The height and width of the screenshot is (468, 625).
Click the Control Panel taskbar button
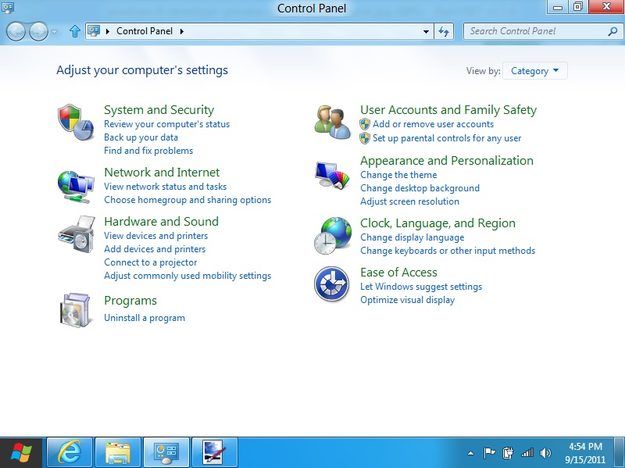click(x=166, y=452)
